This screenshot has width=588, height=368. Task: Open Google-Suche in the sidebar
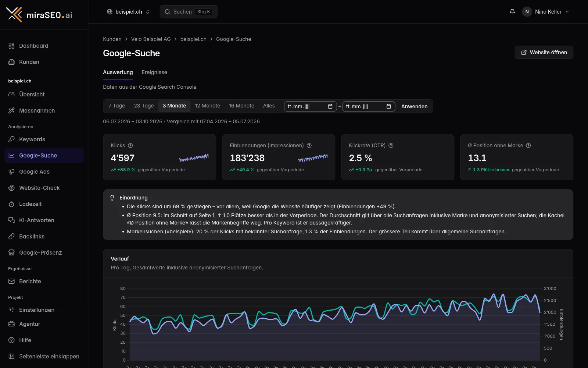pos(44,155)
